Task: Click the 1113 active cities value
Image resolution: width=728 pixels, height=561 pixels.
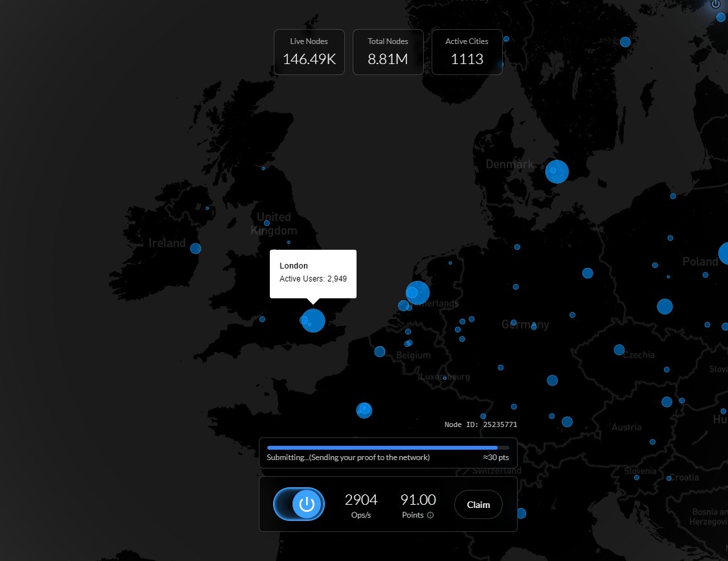Action: 467,59
